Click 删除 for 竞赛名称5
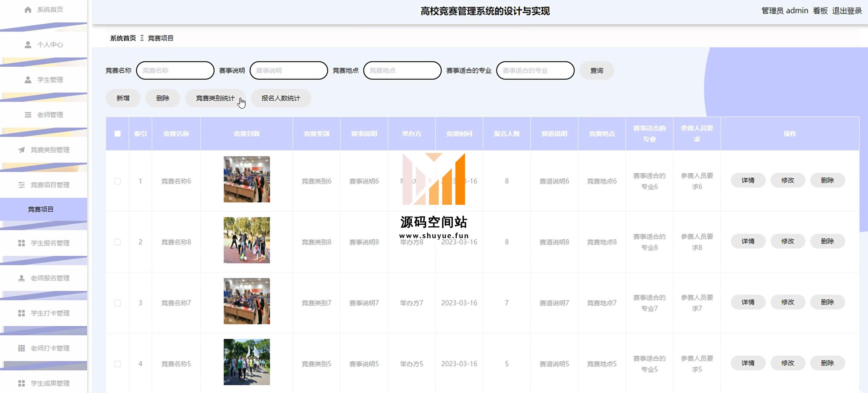 tap(828, 363)
